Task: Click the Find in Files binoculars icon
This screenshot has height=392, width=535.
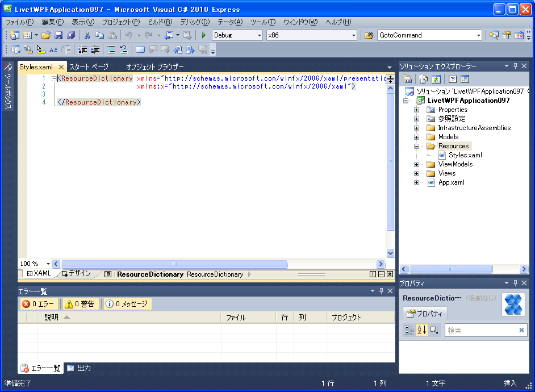Action: (369, 35)
